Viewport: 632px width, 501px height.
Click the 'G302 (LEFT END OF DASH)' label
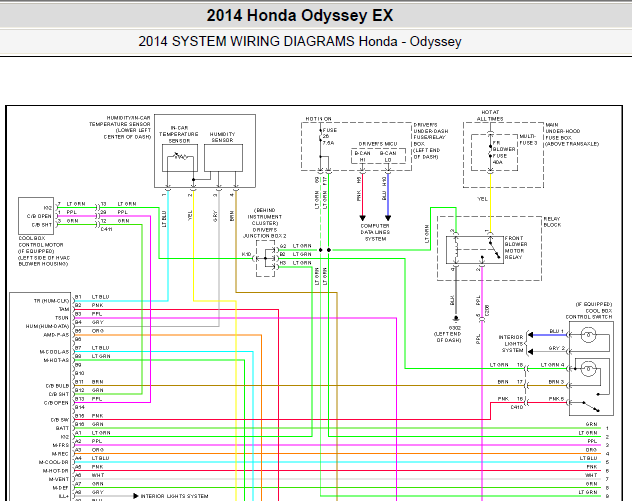[448, 334]
